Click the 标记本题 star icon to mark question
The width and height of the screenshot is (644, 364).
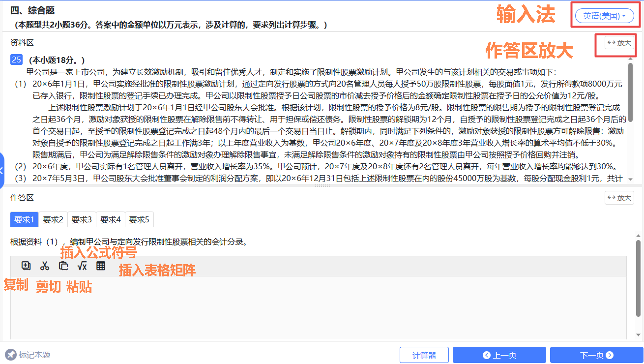click(10, 355)
